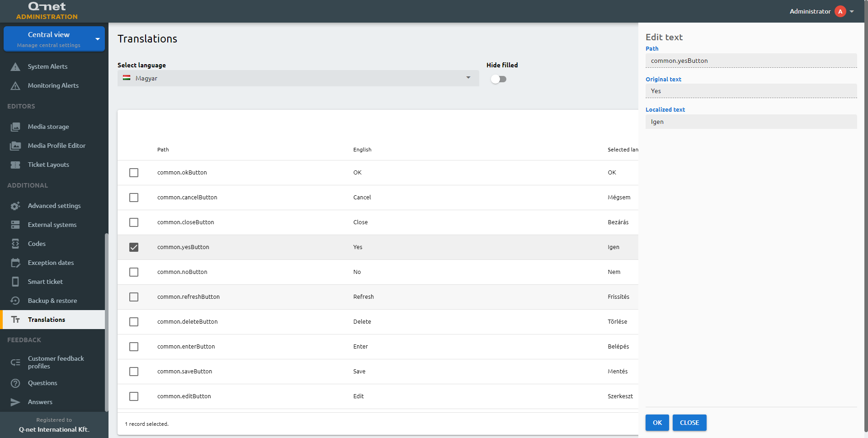Open System Alerts in sidebar
The width and height of the screenshot is (868, 438).
(52, 66)
